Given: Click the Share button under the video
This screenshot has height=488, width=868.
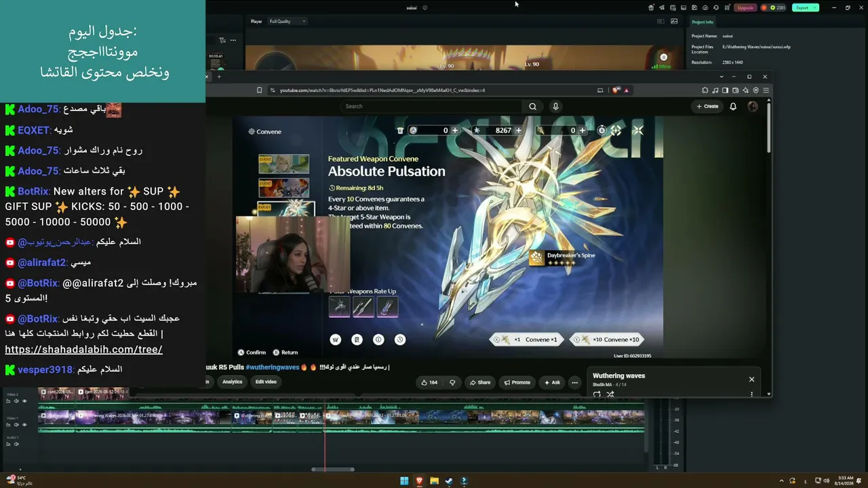Looking at the screenshot, I should 480,382.
